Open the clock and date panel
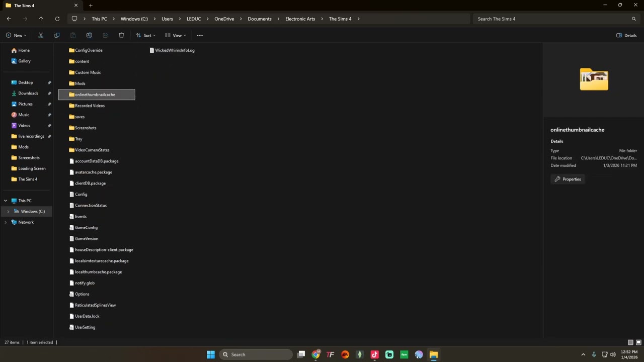Screen dimensions: 644x362 click(x=629, y=354)
